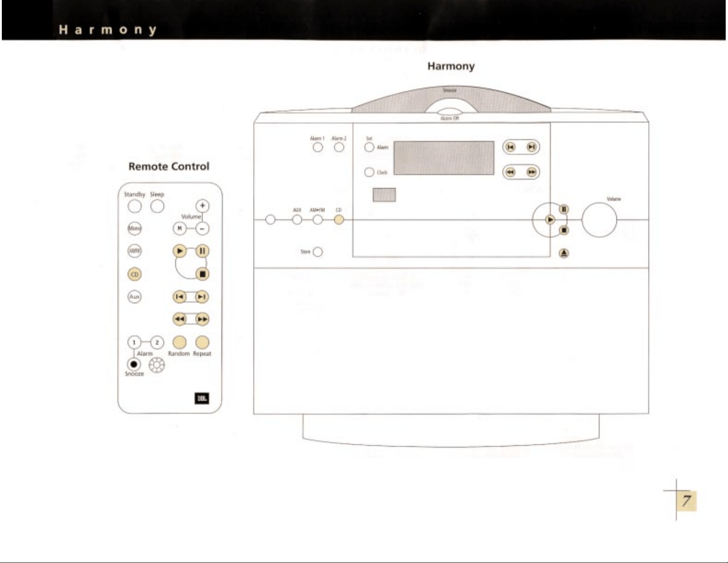Click the previous track button on the Harmony unit
Viewport: 728px width, 563px height.
[x=510, y=147]
